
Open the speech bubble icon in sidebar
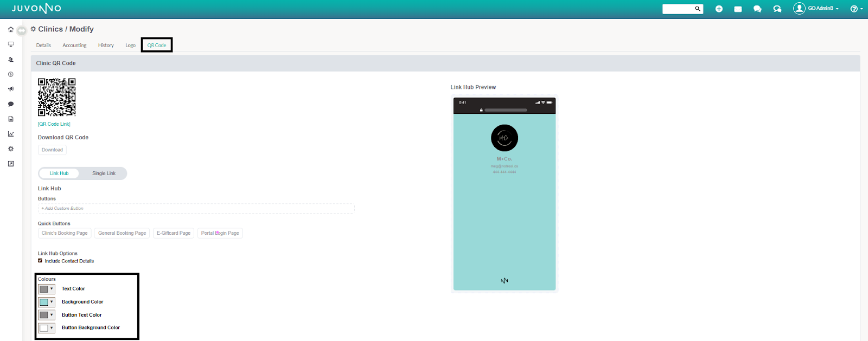[x=11, y=104]
